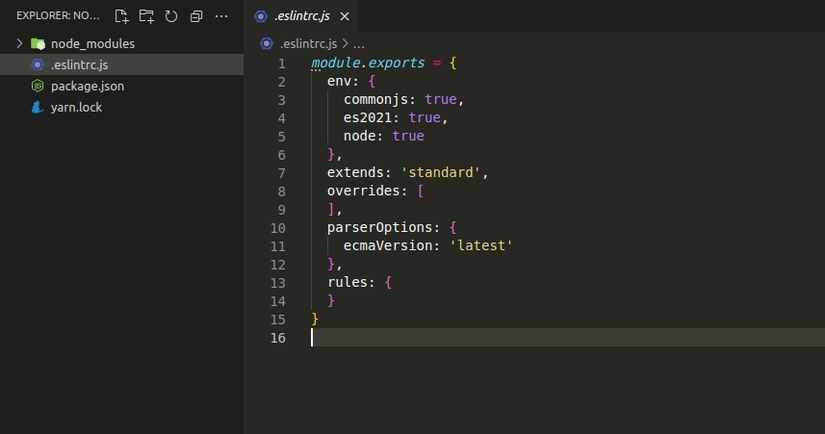825x434 pixels.
Task: Click the word 'exports' on line 1
Action: 396,63
